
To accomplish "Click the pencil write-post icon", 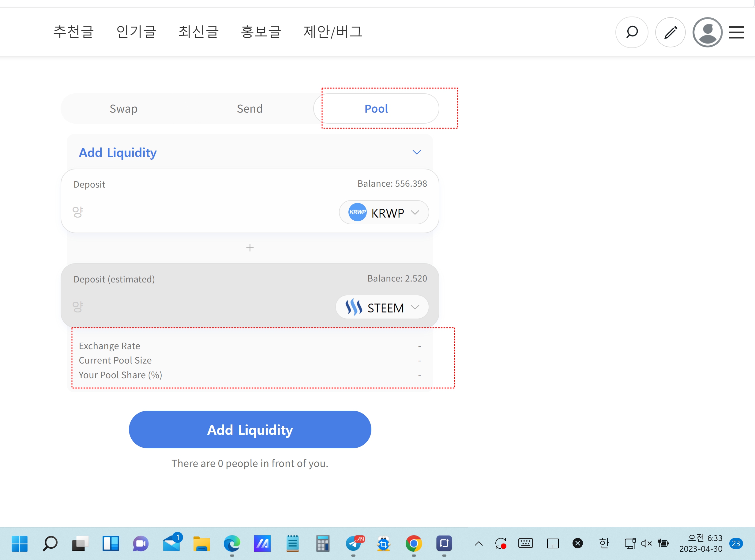I will click(670, 32).
